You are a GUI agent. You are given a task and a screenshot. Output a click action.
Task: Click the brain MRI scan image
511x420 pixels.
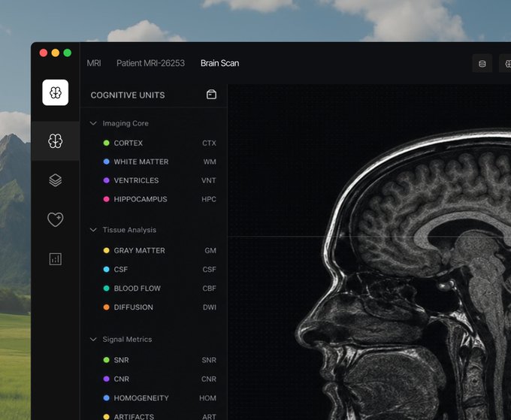[x=403, y=273]
